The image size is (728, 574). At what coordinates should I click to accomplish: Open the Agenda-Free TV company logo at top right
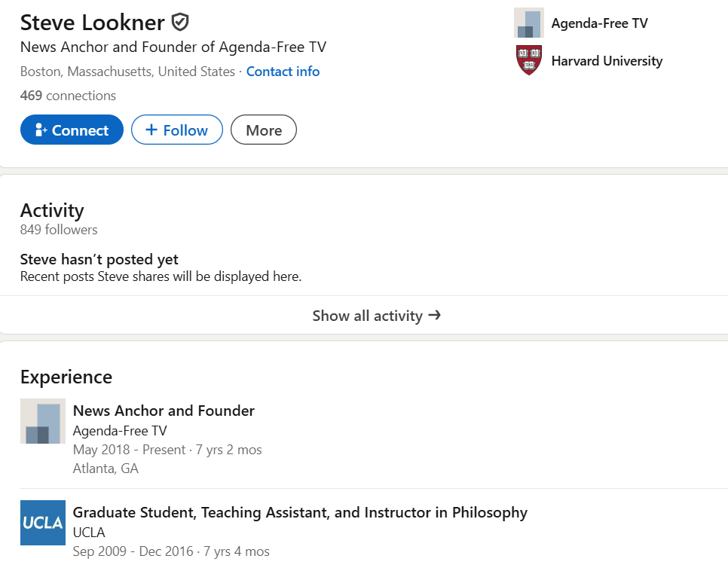click(x=529, y=23)
